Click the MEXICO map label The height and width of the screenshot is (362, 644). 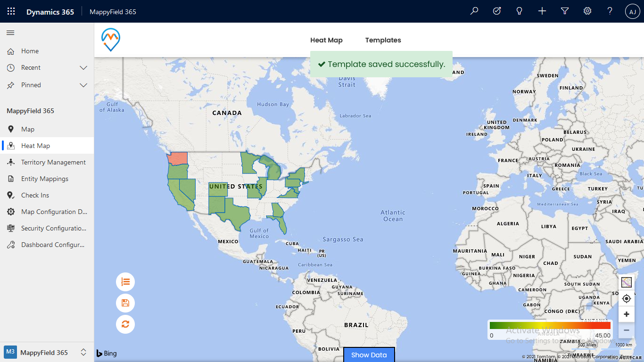coord(228,241)
